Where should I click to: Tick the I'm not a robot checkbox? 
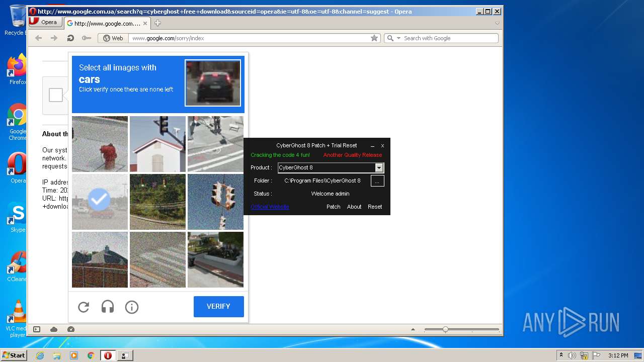click(x=56, y=95)
